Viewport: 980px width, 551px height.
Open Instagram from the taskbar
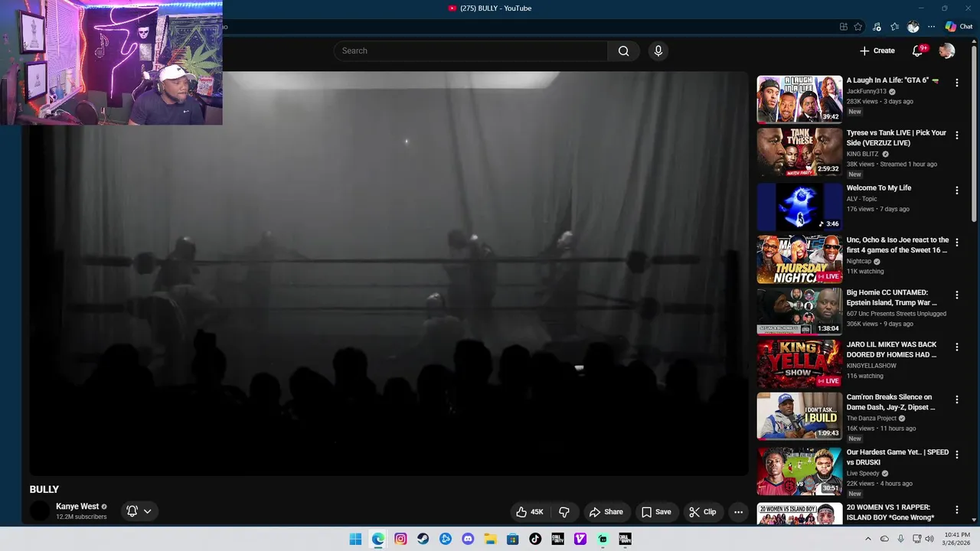[400, 539]
